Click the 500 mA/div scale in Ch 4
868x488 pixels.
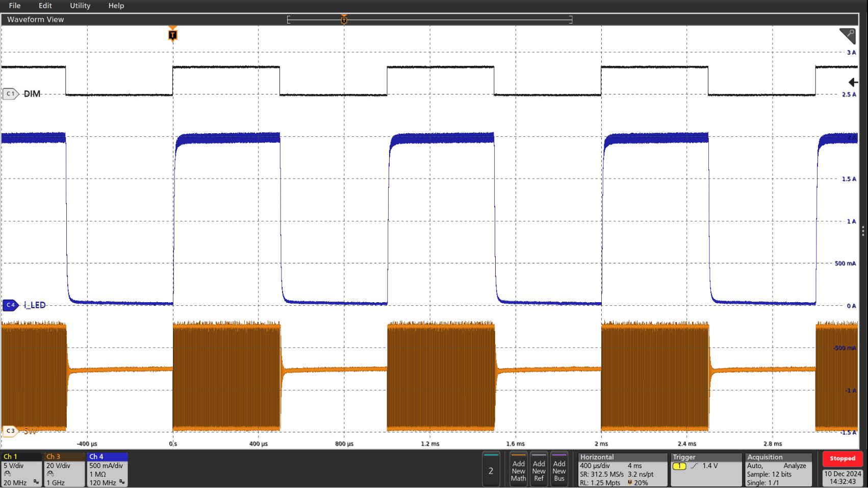tap(106, 466)
